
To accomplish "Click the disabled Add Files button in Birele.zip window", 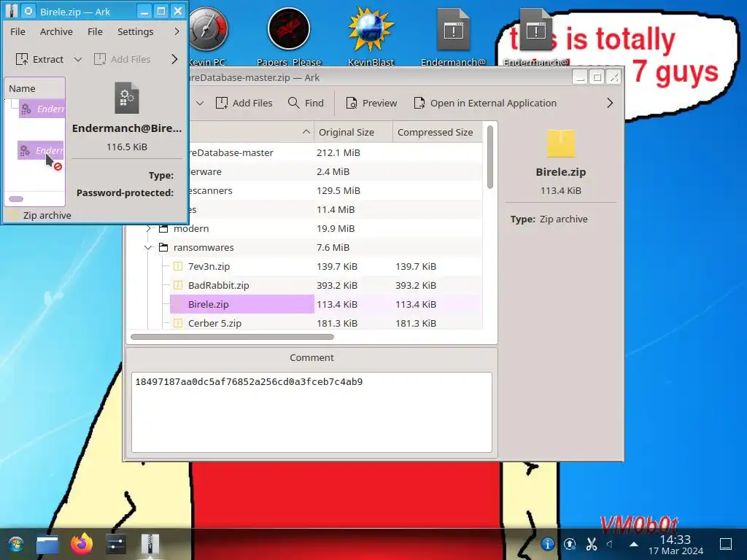I will (123, 59).
